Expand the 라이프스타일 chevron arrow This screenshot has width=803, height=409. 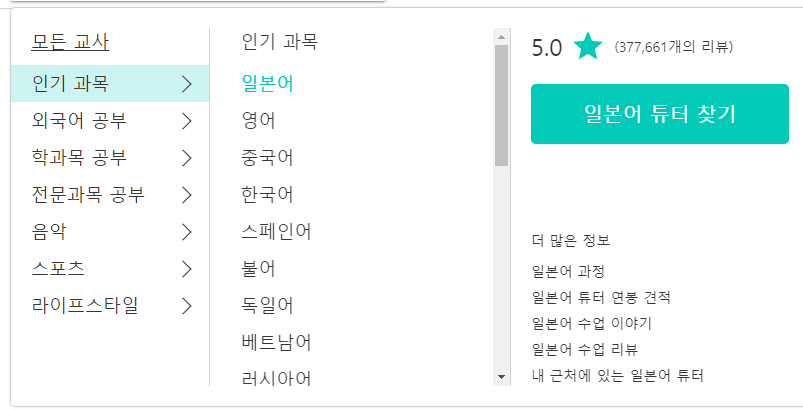click(x=186, y=305)
